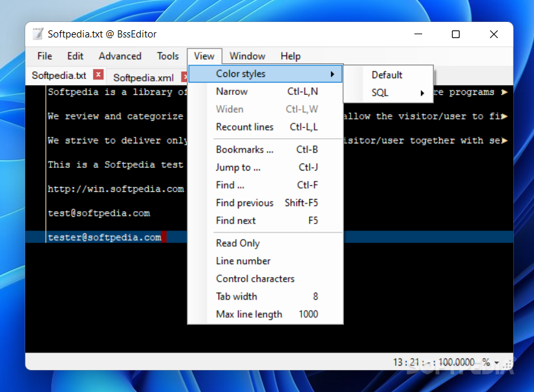Toggle Read Only mode

[265, 243]
